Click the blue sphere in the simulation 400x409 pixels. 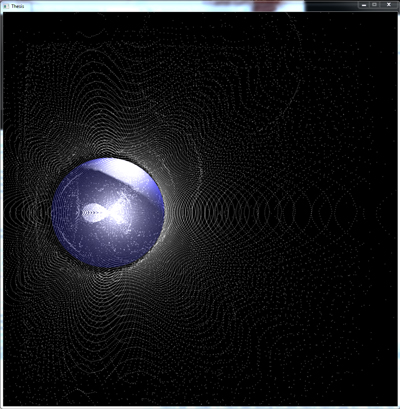pyautogui.click(x=108, y=213)
